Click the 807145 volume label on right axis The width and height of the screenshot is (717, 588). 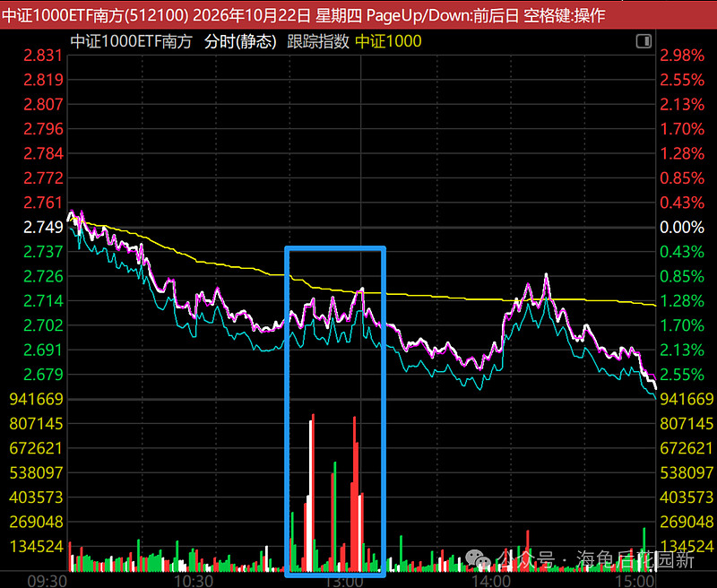(x=687, y=424)
